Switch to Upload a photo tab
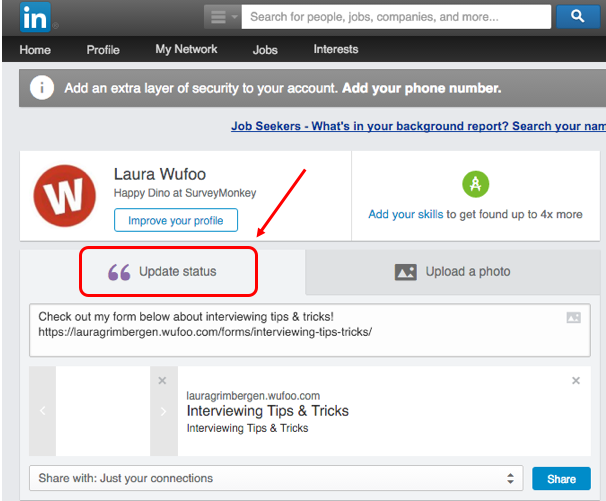The image size is (606, 501). (453, 272)
